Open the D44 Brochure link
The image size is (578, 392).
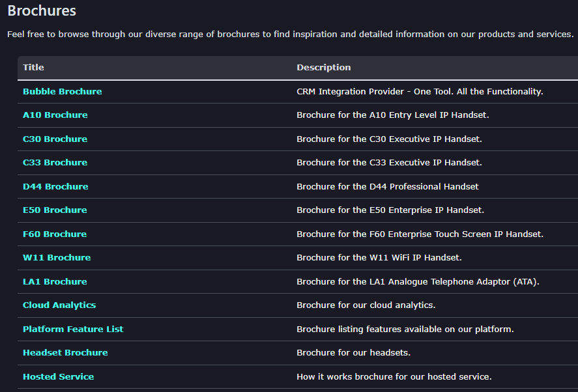(x=55, y=186)
